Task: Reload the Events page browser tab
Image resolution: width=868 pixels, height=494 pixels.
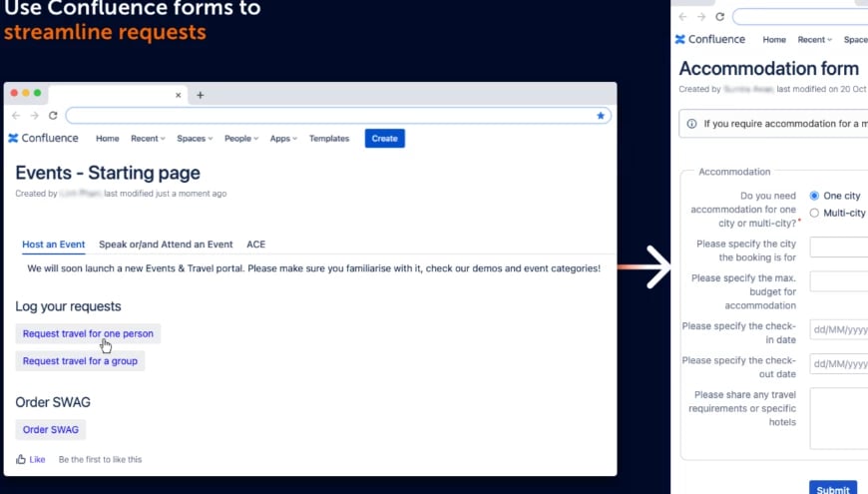Action: coord(53,115)
